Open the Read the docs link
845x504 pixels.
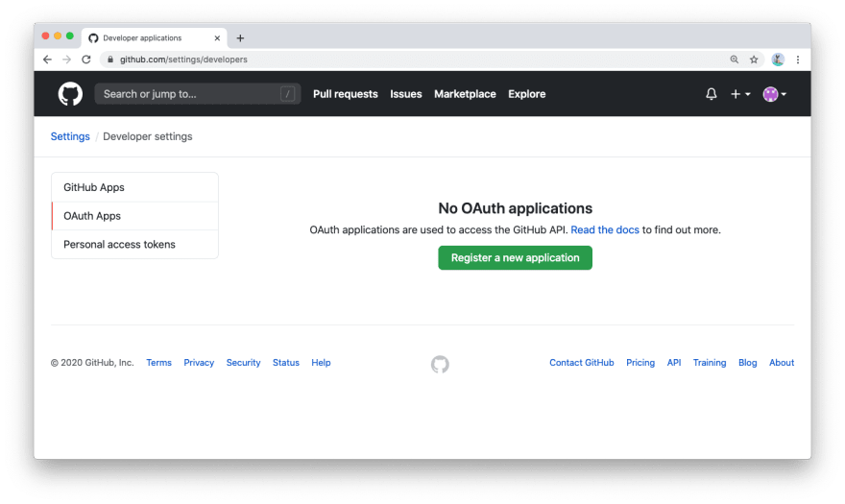tap(605, 229)
